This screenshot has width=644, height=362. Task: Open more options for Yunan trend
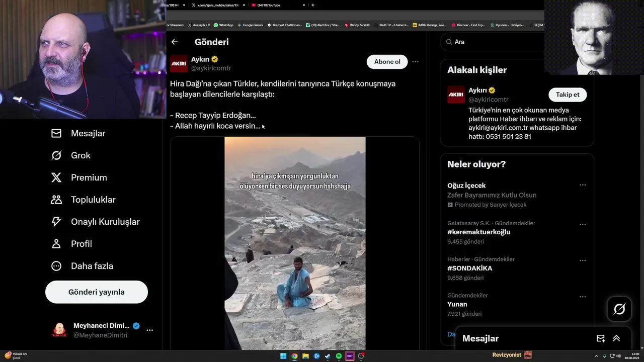tap(583, 297)
